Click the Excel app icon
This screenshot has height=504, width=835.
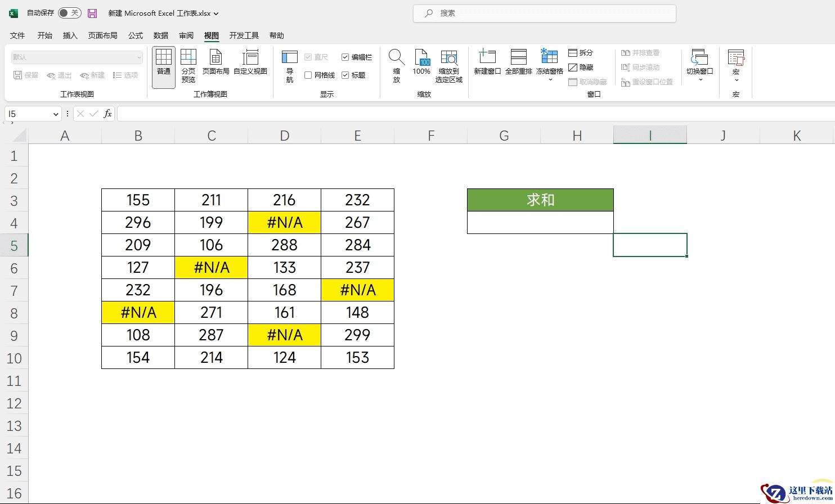click(14, 13)
